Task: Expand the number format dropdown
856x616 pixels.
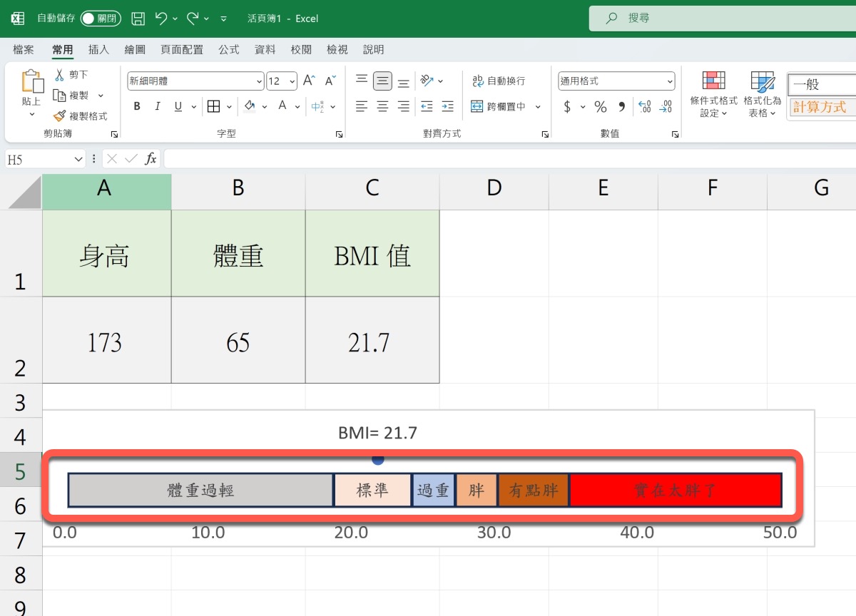Action: [x=669, y=81]
